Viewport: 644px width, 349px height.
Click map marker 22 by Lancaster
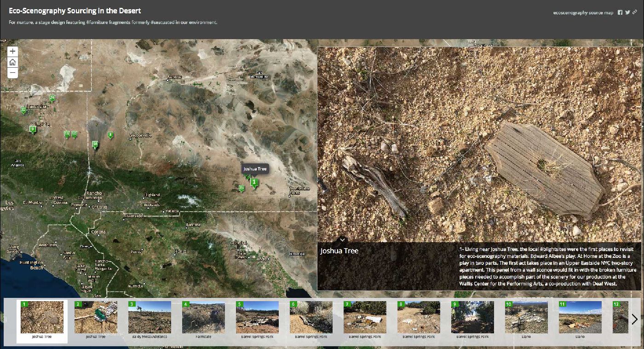pos(23,110)
